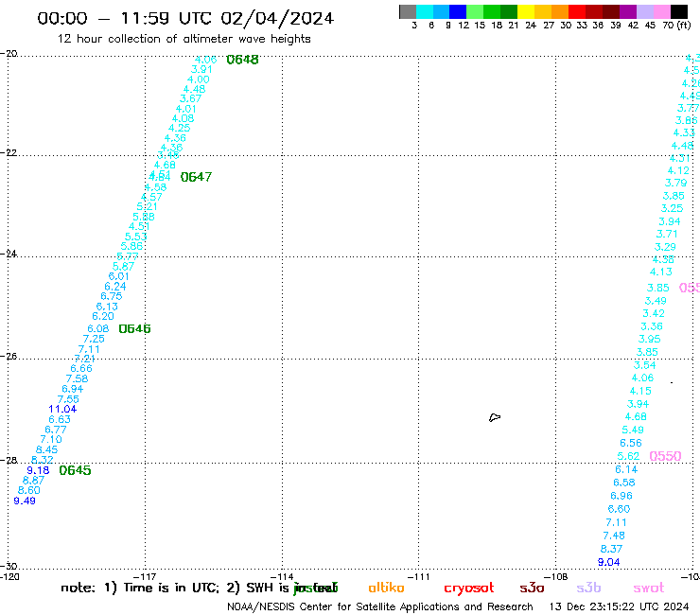The width and height of the screenshot is (700, 615).
Task: Click the wave height value 3.29
Action: click(x=665, y=247)
